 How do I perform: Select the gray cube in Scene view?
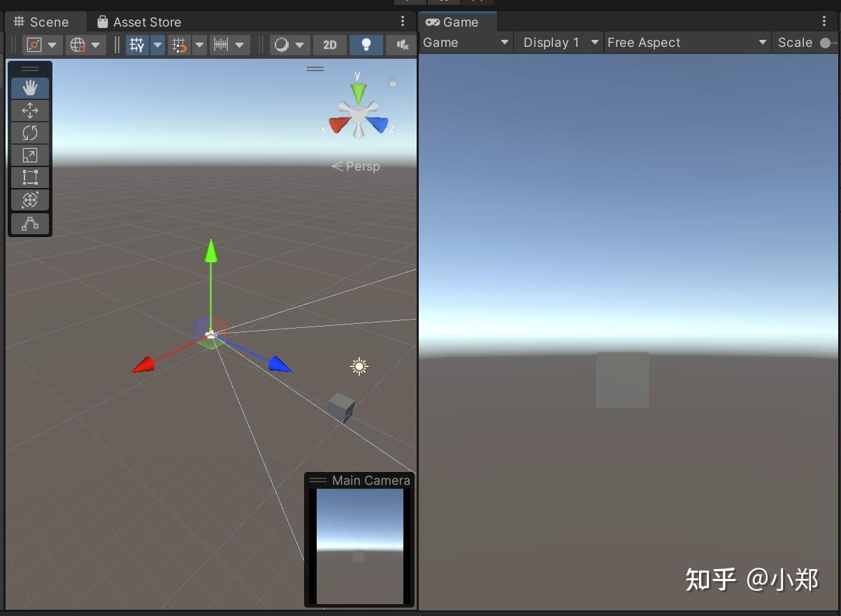coord(341,408)
